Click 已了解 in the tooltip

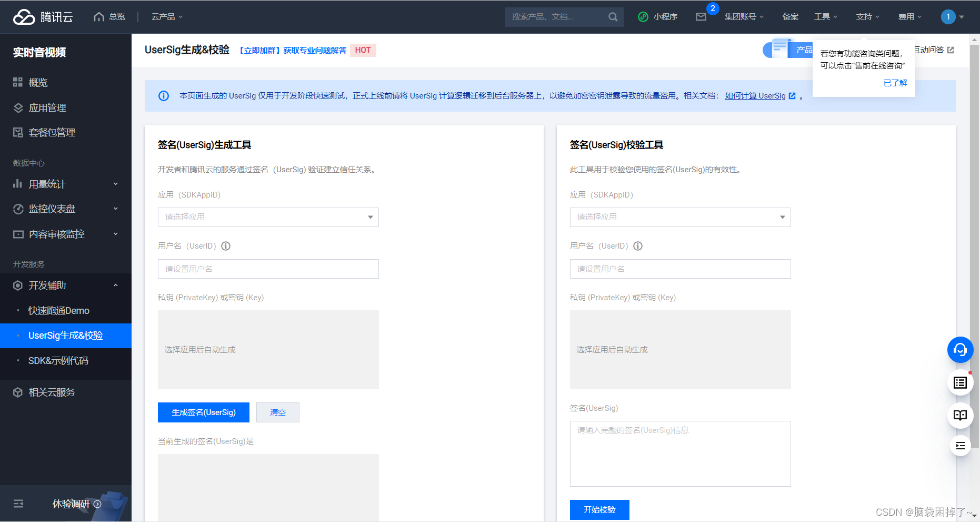click(x=895, y=83)
